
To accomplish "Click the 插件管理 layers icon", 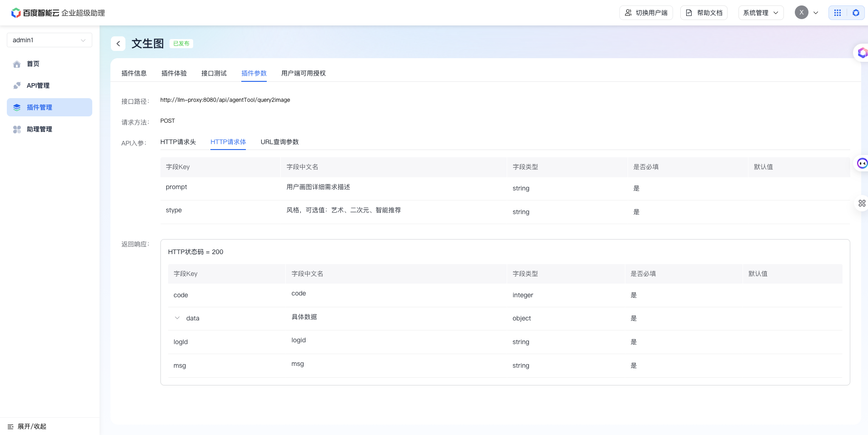I will tap(17, 107).
